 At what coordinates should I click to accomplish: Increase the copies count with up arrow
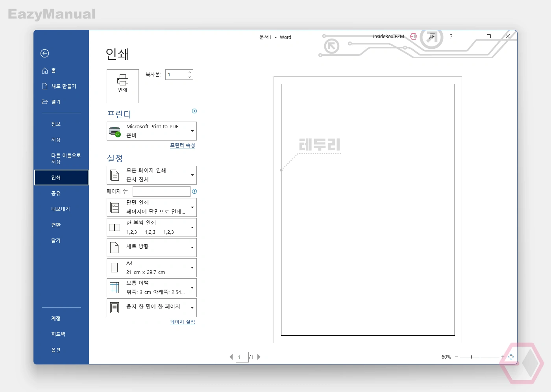(190, 72)
